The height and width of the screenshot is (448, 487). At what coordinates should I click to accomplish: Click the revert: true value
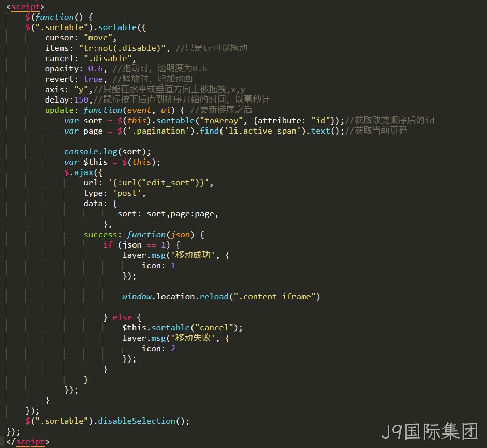tap(93, 79)
